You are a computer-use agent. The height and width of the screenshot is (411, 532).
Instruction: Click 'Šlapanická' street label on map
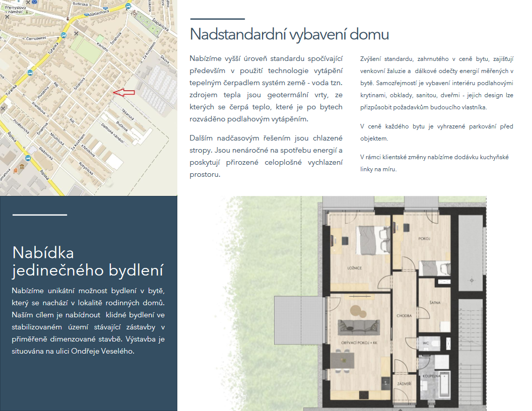(x=160, y=24)
